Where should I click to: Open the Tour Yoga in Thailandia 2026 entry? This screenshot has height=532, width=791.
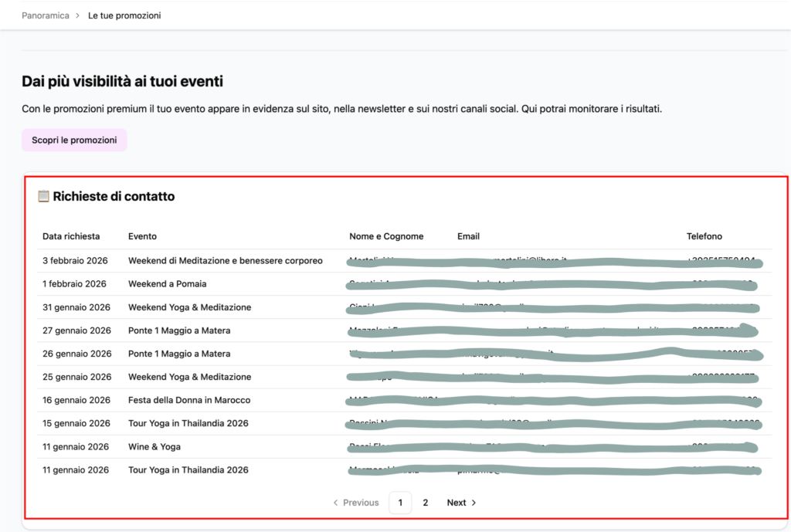188,423
